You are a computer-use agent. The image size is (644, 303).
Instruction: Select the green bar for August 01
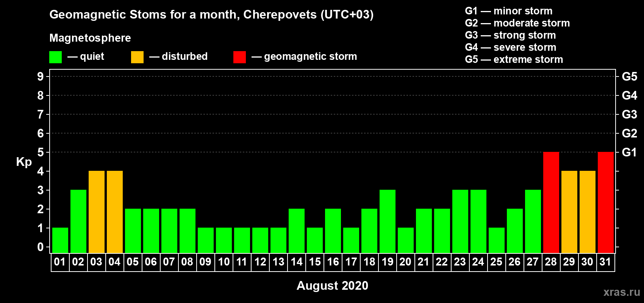click(60, 241)
